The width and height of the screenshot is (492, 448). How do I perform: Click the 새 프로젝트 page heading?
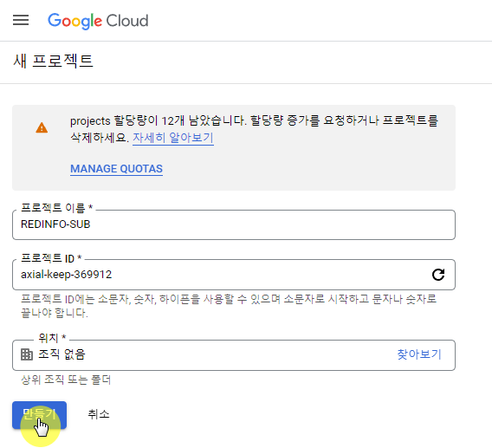click(53, 61)
